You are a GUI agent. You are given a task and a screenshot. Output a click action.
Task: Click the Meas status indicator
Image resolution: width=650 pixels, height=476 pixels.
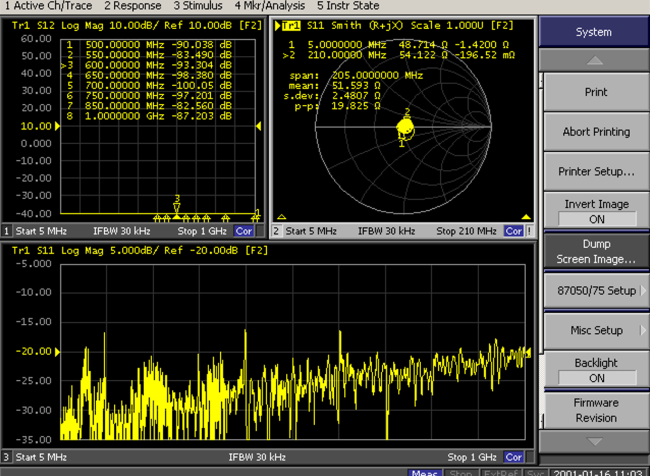coord(424,471)
